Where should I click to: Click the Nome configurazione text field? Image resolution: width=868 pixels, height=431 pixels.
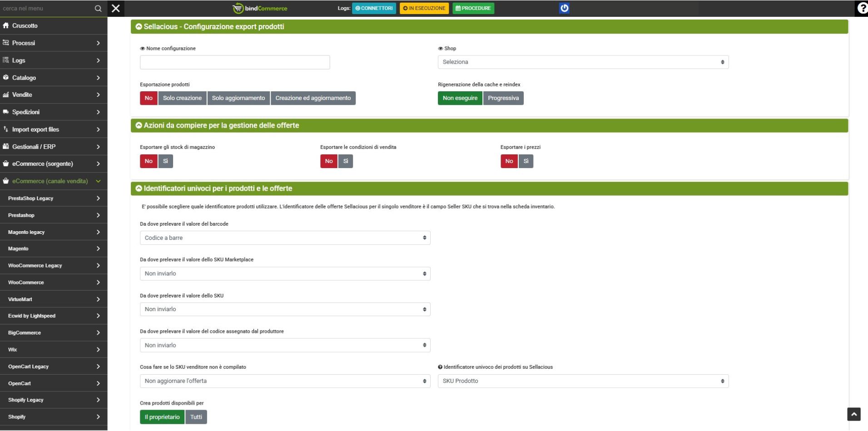point(235,62)
